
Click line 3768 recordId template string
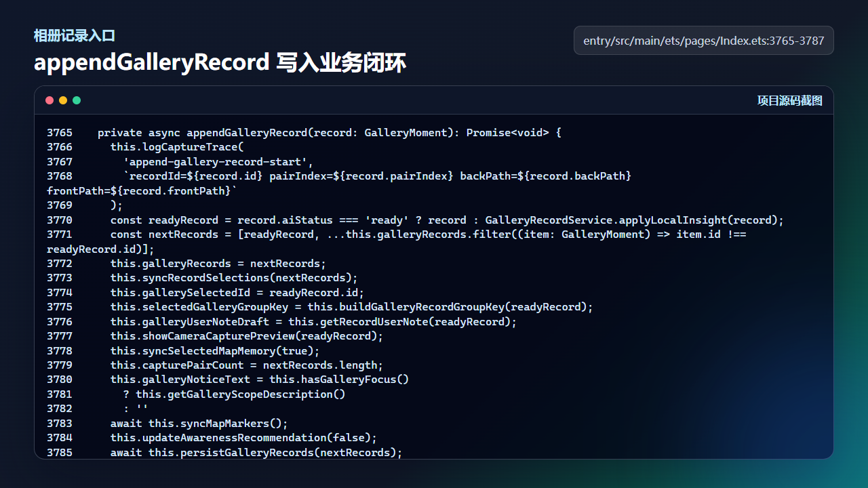point(377,176)
